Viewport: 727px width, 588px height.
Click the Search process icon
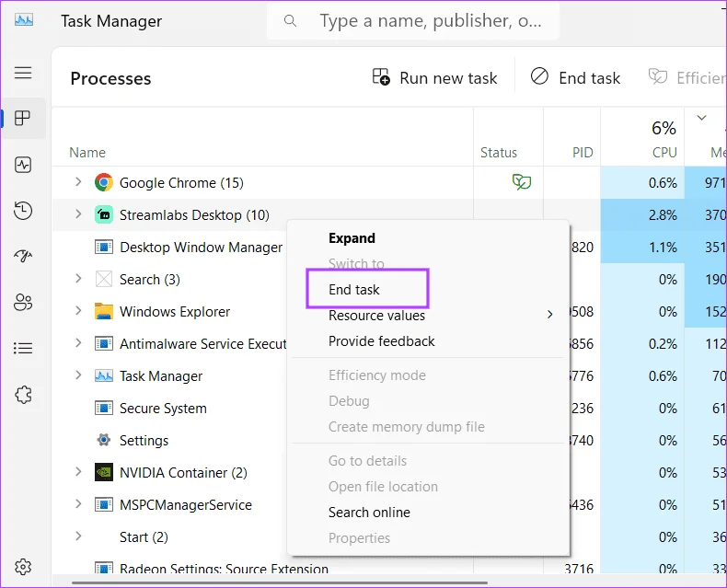click(104, 279)
